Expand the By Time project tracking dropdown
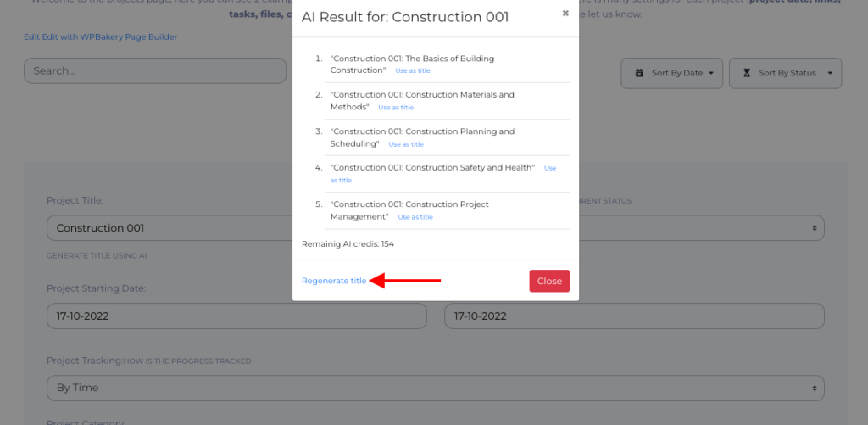This screenshot has height=425, width=868. [x=435, y=388]
